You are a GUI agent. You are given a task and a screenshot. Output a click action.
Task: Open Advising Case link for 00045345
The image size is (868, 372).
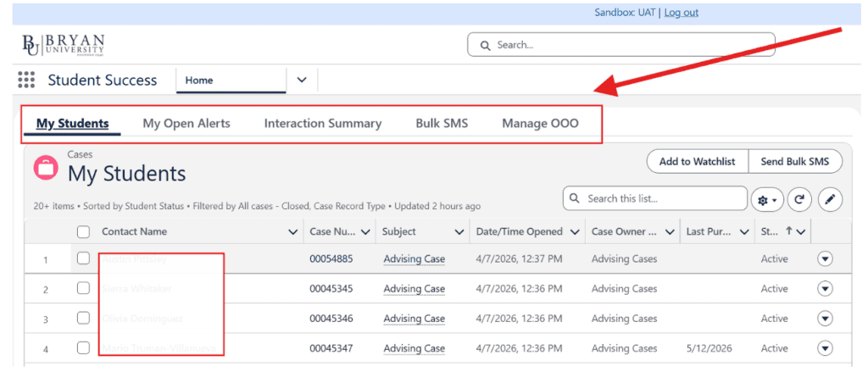coord(414,288)
